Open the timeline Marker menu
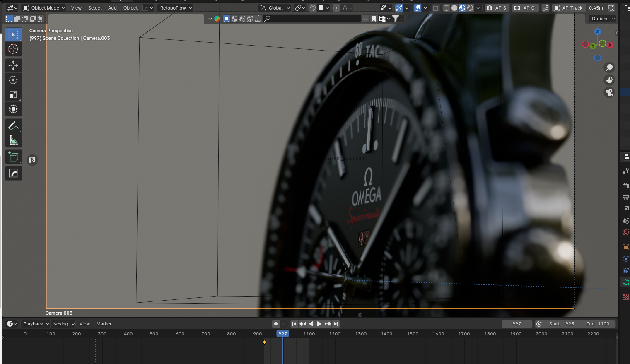Image resolution: width=630 pixels, height=364 pixels. click(x=104, y=324)
